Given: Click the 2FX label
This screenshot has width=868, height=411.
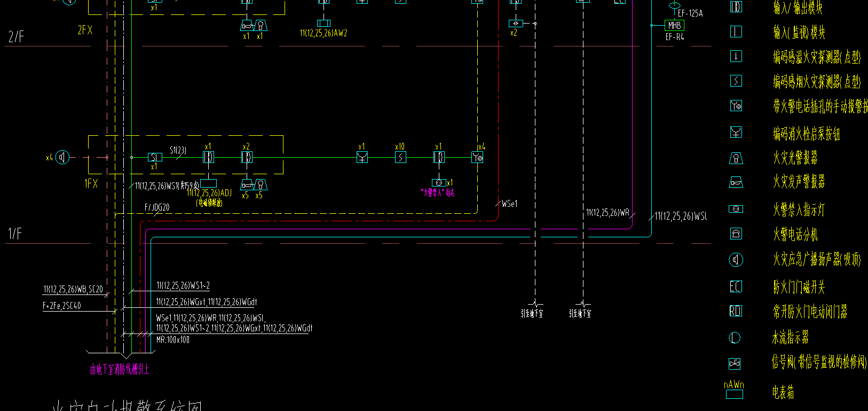Looking at the screenshot, I should [x=85, y=30].
